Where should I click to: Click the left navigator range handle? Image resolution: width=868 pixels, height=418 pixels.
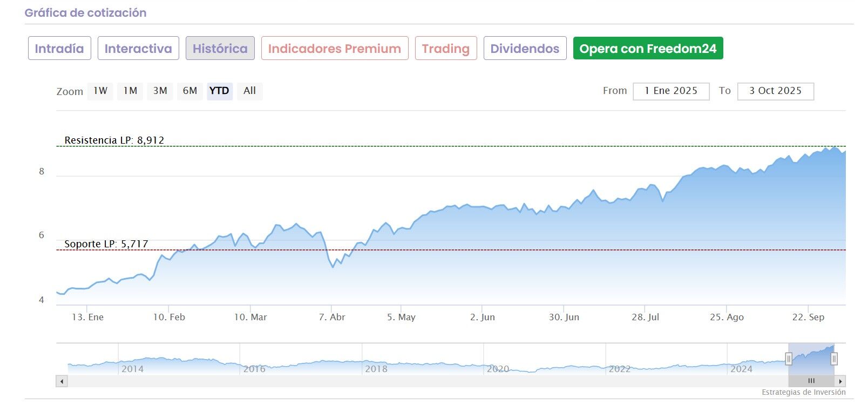click(789, 359)
